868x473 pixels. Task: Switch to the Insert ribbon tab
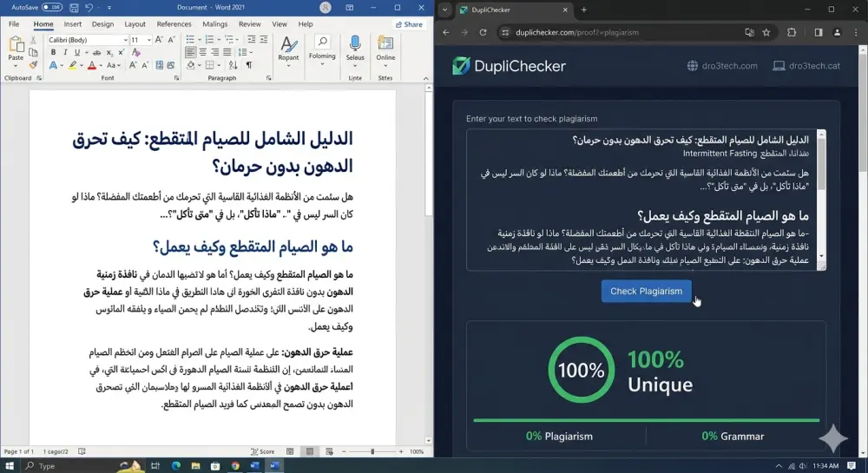[x=73, y=24]
